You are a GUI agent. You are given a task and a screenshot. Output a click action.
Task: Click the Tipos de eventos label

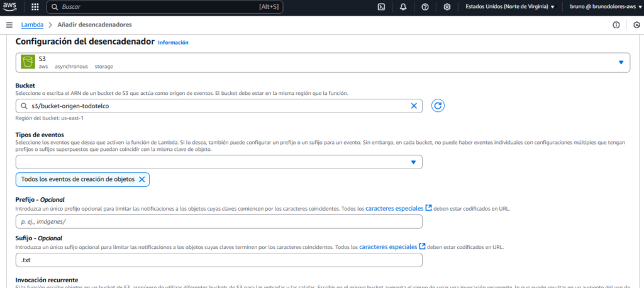click(x=40, y=135)
